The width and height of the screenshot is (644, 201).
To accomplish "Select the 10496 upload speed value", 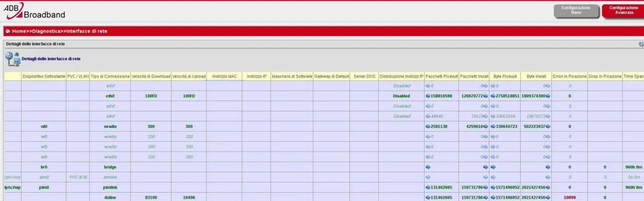I will click(x=189, y=198).
